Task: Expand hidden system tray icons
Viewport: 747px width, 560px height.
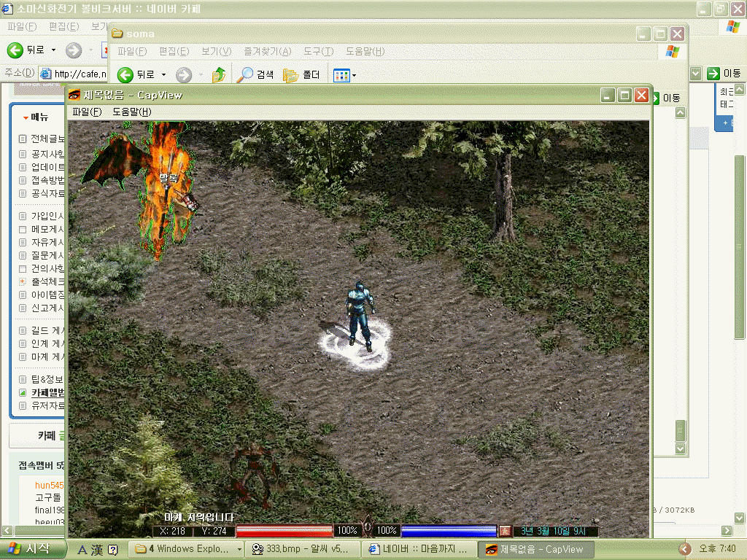Action: pyautogui.click(x=684, y=549)
